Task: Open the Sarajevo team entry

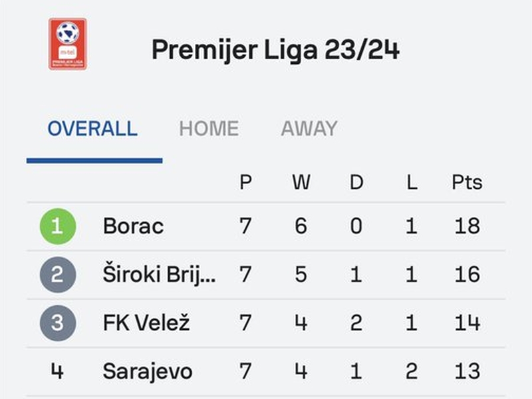Action: click(148, 371)
